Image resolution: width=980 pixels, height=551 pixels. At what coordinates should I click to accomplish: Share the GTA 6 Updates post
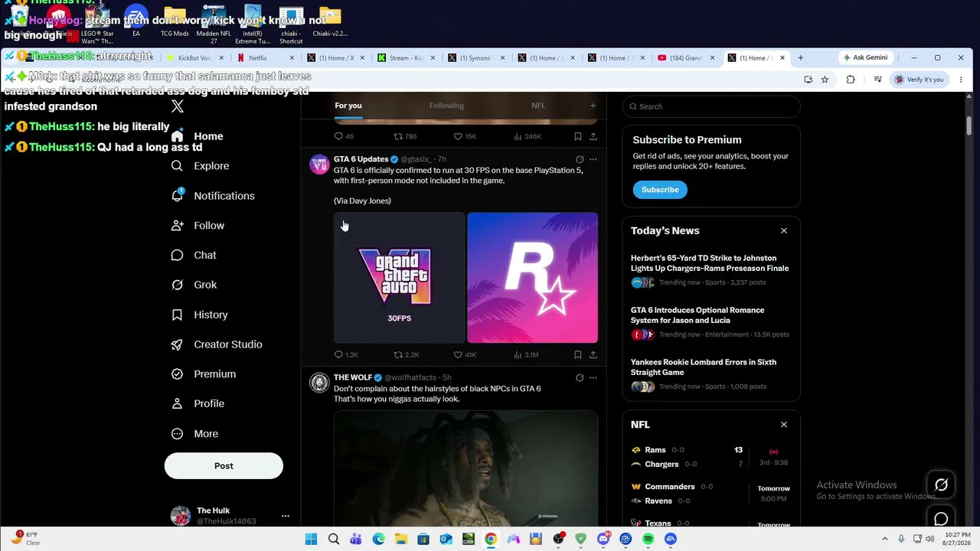(x=593, y=355)
